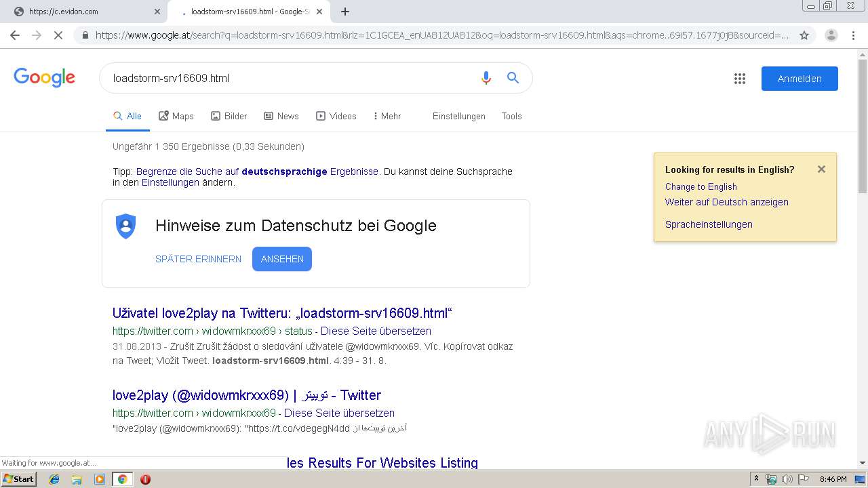The height and width of the screenshot is (488, 868).
Task: Open the 'love2play (@widowmkrxxx69)' Twitter result
Action: coord(247,395)
